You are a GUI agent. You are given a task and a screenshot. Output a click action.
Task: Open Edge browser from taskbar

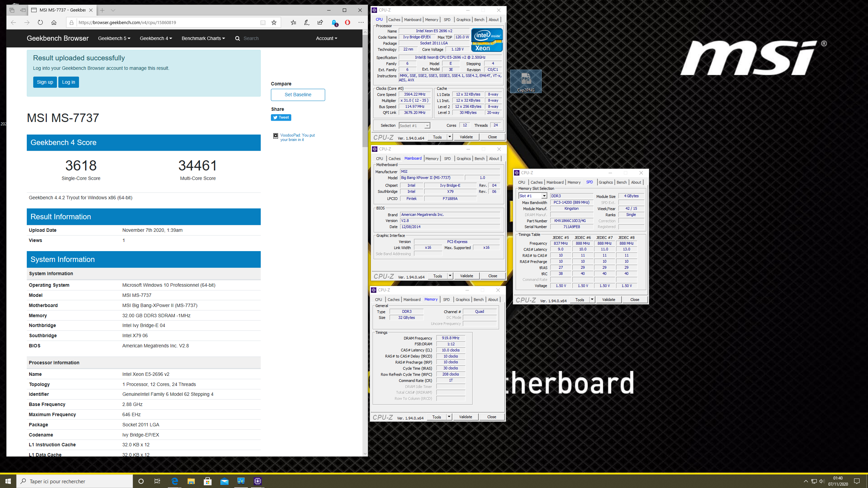click(x=175, y=481)
